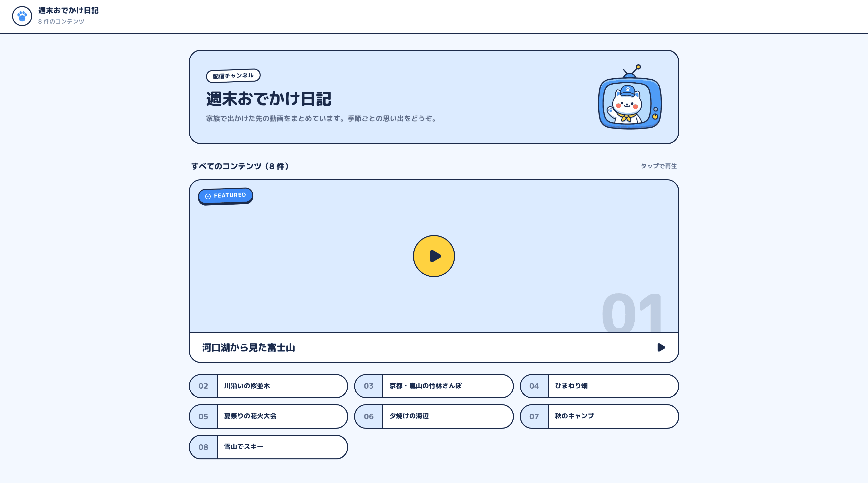This screenshot has width=868, height=483.
Task: Click the header title 週末おでかけ日記
Action: click(x=68, y=11)
